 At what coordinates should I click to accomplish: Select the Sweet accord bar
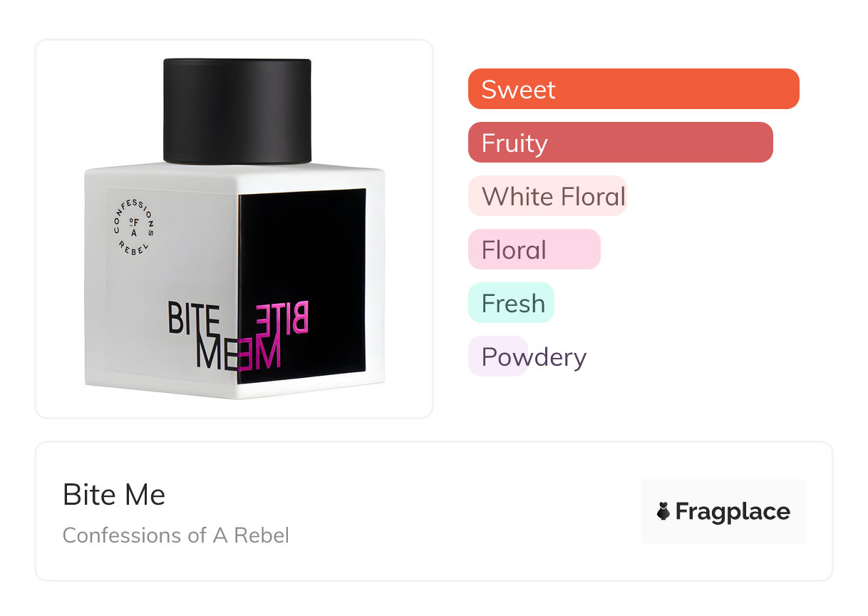(x=633, y=89)
